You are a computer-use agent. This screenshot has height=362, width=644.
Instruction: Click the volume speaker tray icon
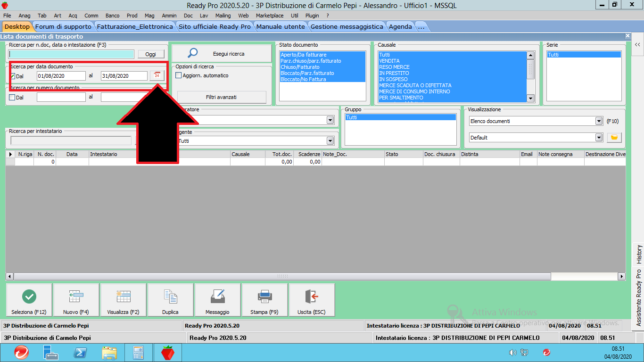coord(513,353)
